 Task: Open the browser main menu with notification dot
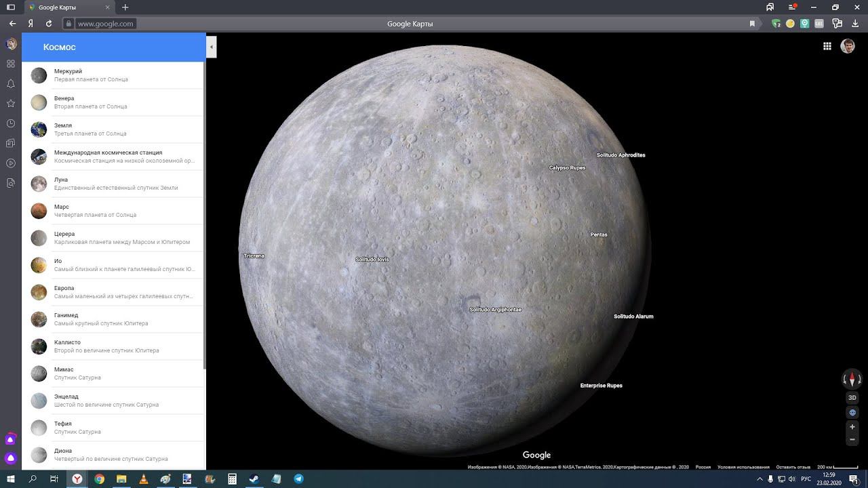coord(793,7)
